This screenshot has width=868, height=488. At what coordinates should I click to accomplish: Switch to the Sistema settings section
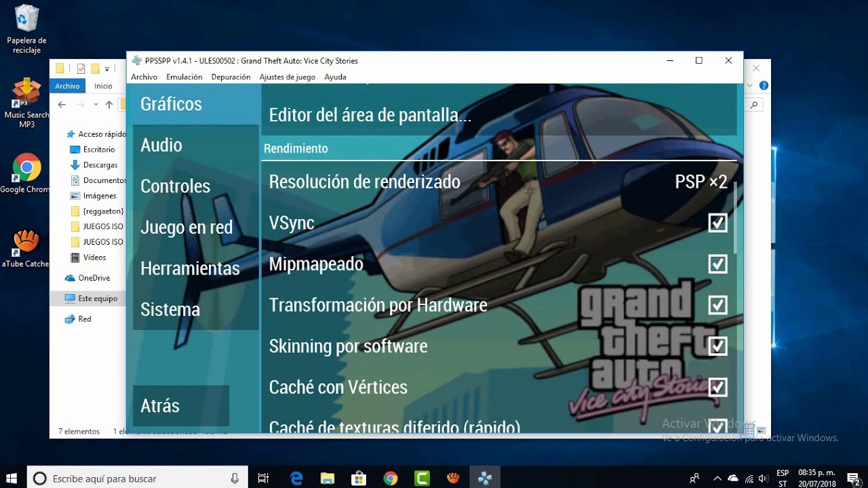coord(195,310)
